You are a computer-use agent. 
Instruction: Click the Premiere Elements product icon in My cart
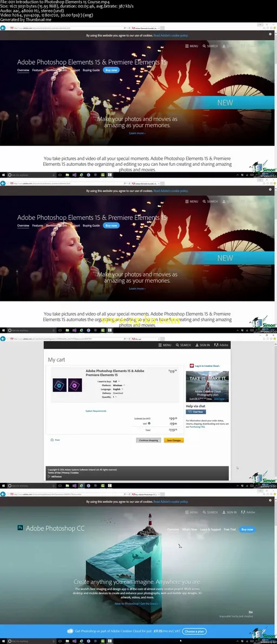[75, 385]
